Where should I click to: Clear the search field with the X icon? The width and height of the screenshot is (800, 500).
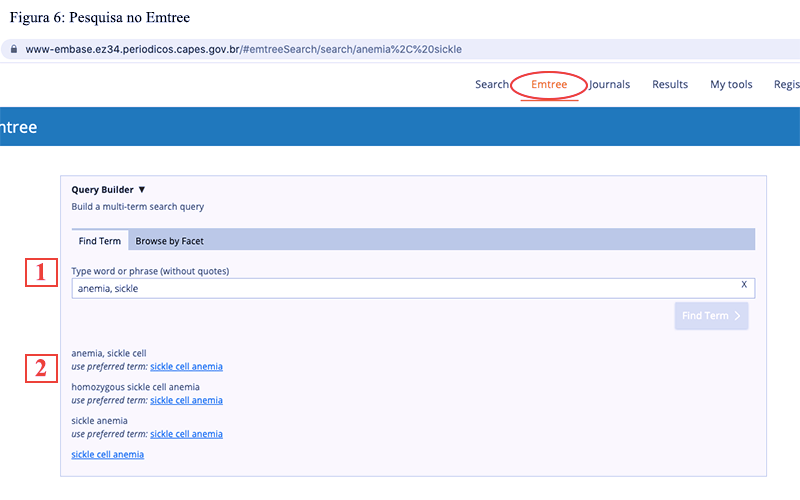click(x=744, y=284)
